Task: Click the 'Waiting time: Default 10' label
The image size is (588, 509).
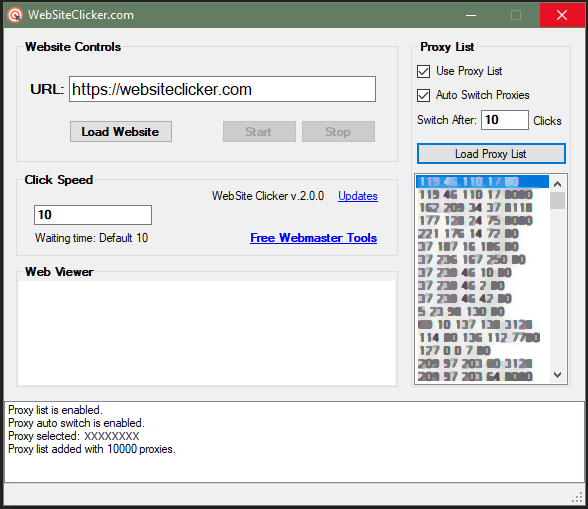Action: (x=92, y=238)
